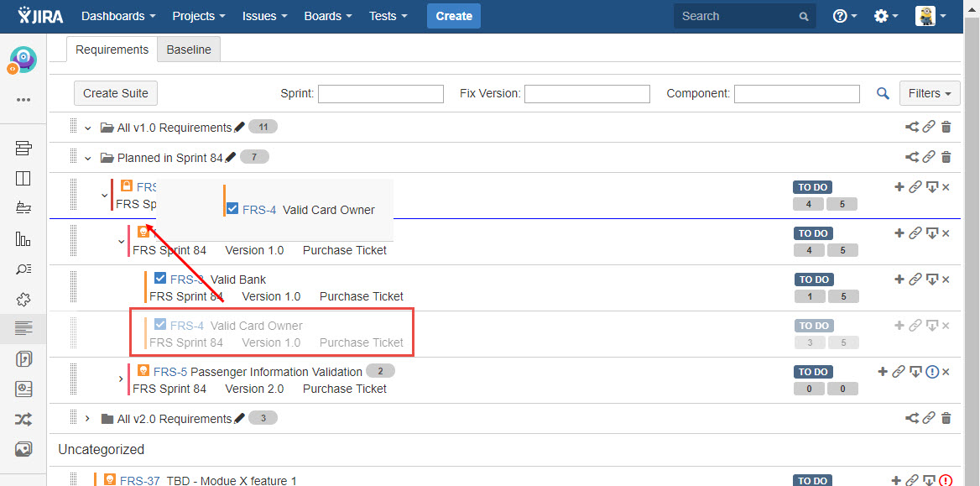The image size is (980, 486).
Task: Click the FRS-3 Valid Bank checkbox icon
Action: pos(160,279)
